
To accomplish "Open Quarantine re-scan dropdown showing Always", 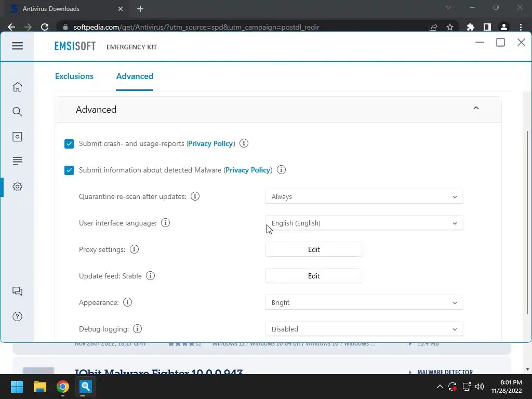I will [364, 196].
